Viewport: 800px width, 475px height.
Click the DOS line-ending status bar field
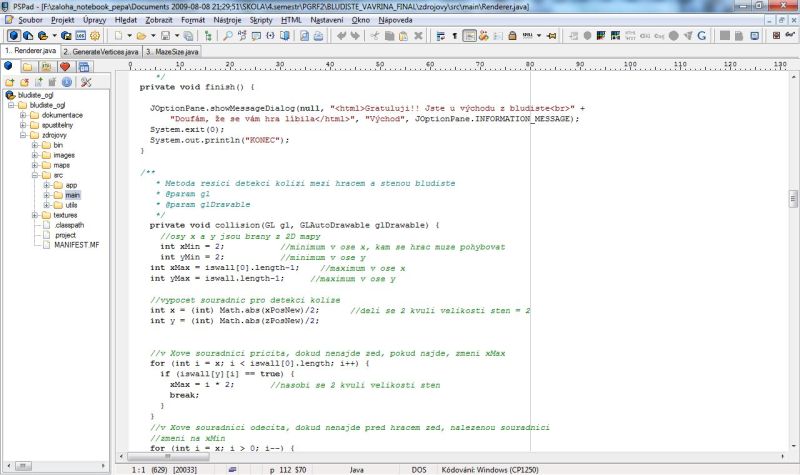pyautogui.click(x=418, y=469)
